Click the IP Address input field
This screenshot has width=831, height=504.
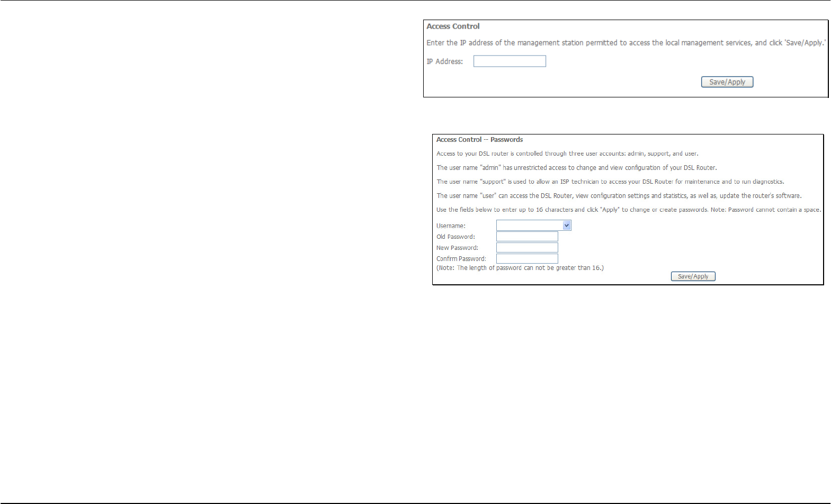510,61
